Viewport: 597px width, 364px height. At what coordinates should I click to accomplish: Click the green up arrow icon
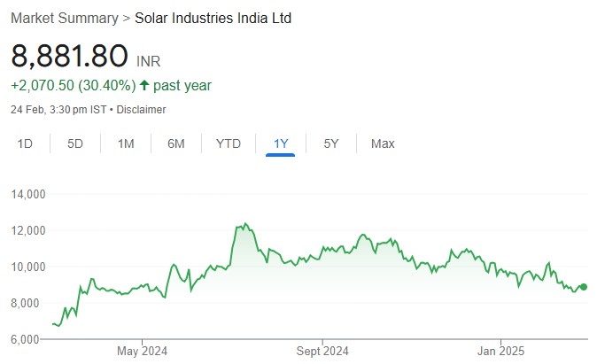pos(146,86)
